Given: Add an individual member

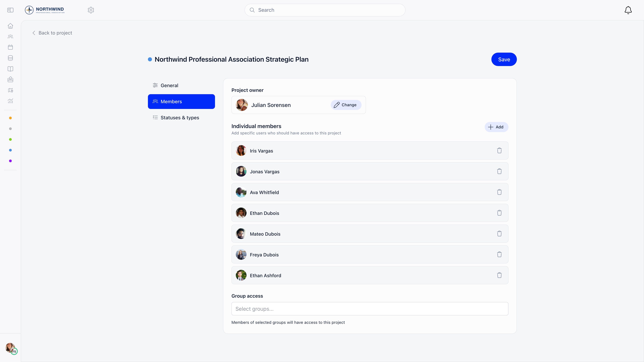Looking at the screenshot, I should [x=496, y=127].
